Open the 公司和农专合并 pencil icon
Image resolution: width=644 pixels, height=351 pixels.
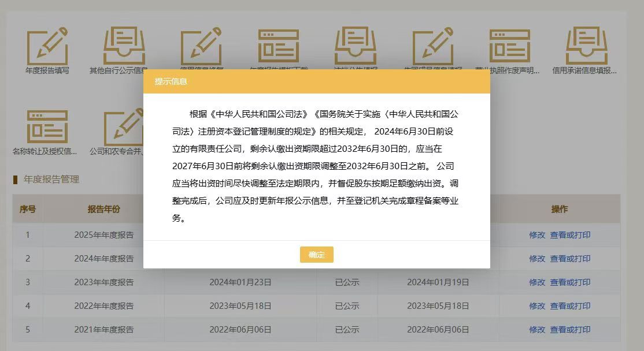coord(124,126)
